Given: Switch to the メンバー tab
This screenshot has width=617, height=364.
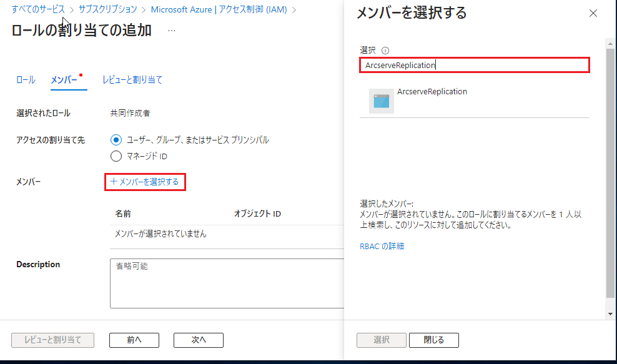Looking at the screenshot, I should (64, 80).
